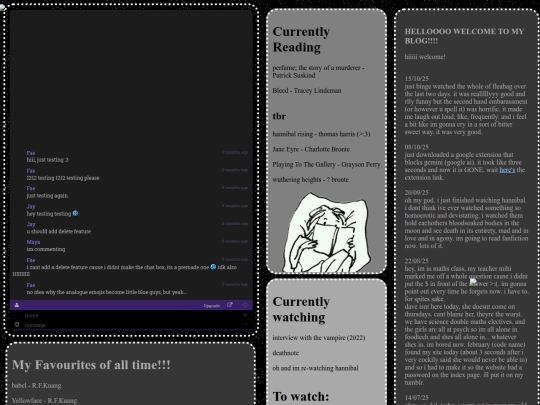Click 'Playing To The Gallery - Grayson Perry'
This screenshot has height=405, width=540.
(x=326, y=165)
